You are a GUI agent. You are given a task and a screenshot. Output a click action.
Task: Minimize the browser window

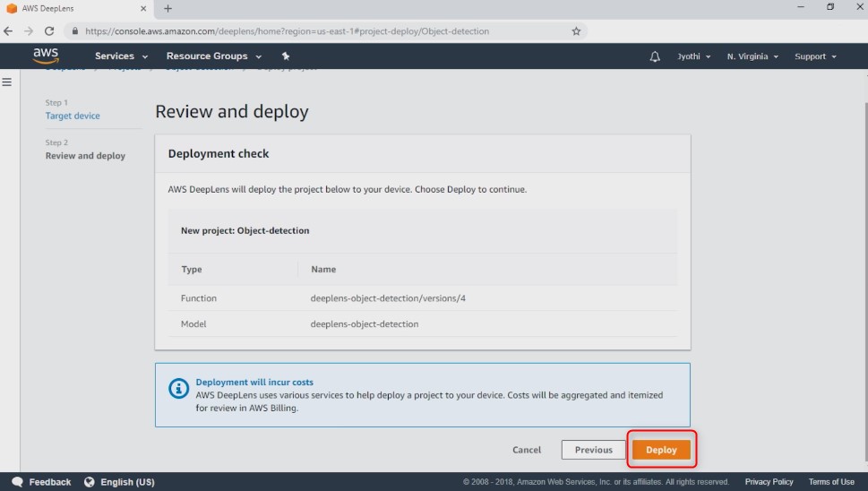click(x=801, y=6)
